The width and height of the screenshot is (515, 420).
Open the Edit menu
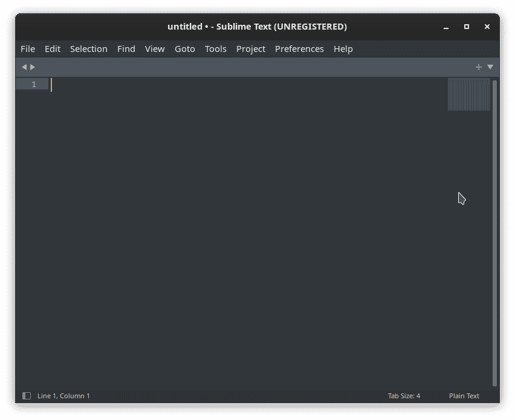pyautogui.click(x=53, y=49)
